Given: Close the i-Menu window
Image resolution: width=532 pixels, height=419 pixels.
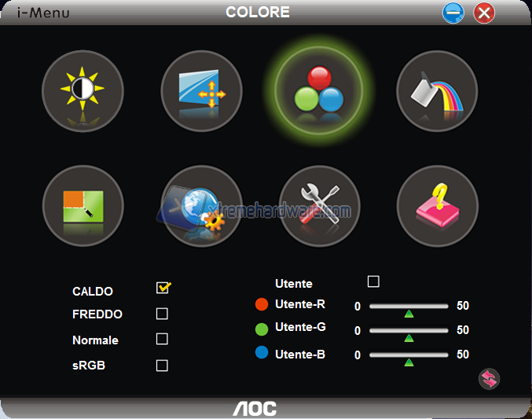Looking at the screenshot, I should click(484, 13).
